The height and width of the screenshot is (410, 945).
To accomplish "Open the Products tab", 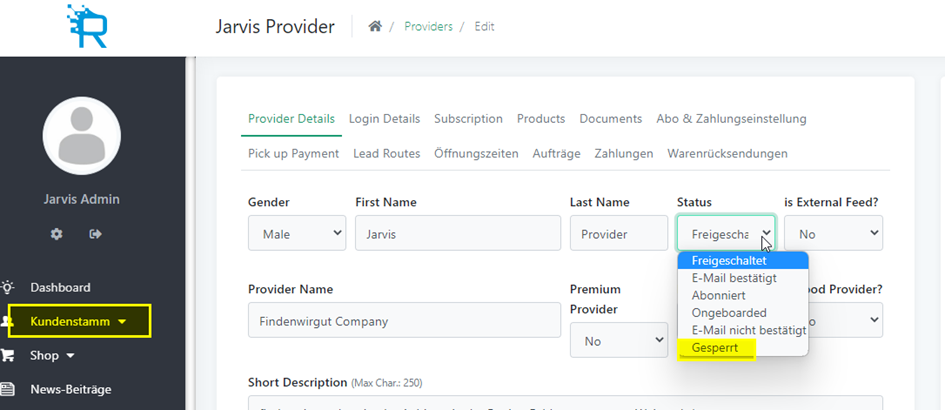I will [x=541, y=119].
